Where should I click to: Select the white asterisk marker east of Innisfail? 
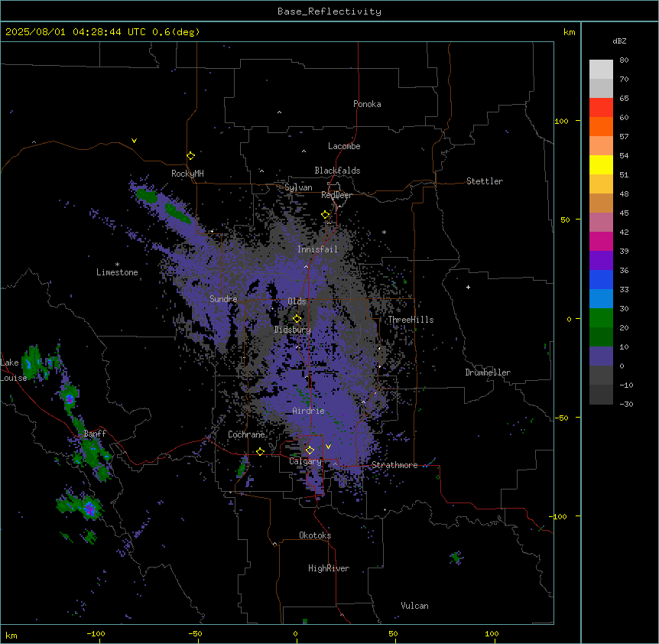click(x=384, y=232)
